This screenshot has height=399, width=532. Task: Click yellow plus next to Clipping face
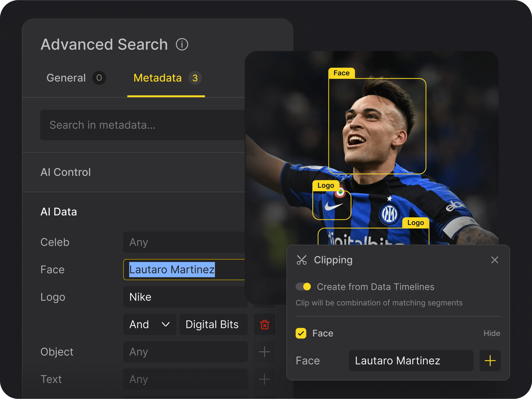[x=490, y=361]
